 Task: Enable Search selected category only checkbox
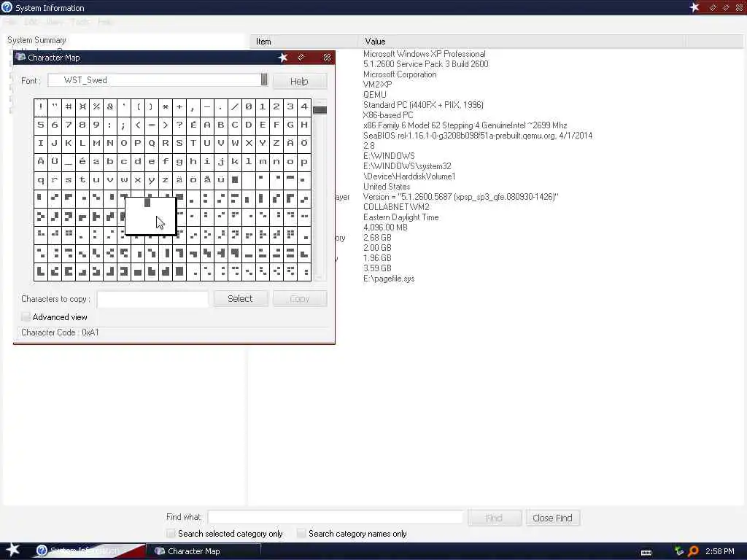(171, 533)
